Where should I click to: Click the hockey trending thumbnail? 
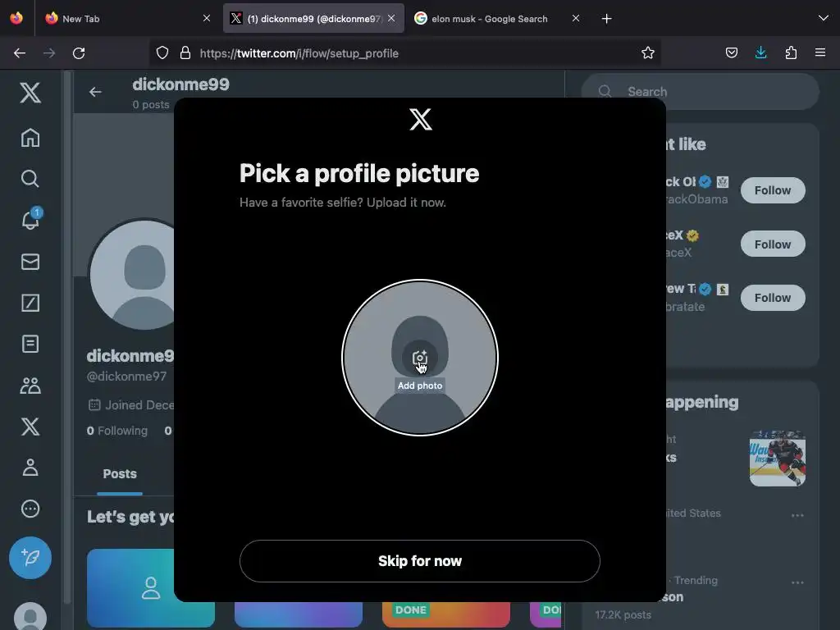(x=778, y=458)
